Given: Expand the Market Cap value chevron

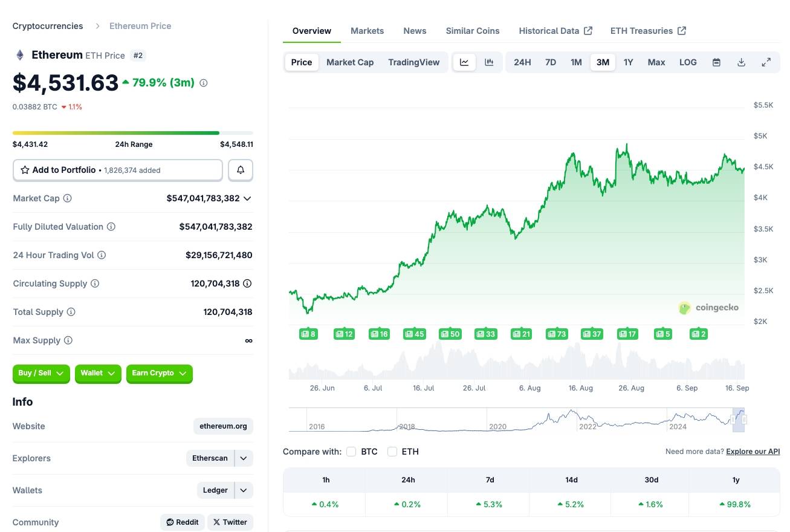Looking at the screenshot, I should (247, 198).
